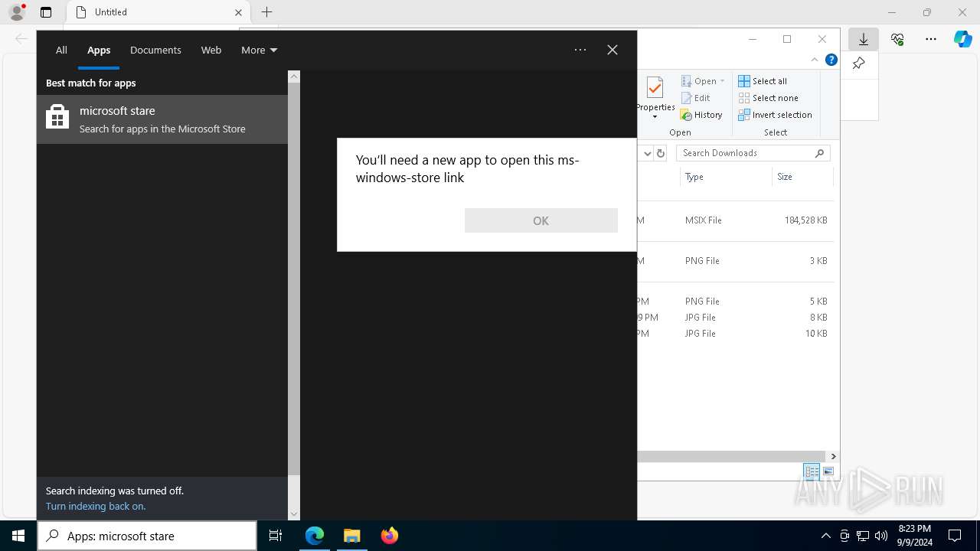Select the 8 KB JPG File row
The width and height of the screenshot is (980, 551).
point(735,318)
